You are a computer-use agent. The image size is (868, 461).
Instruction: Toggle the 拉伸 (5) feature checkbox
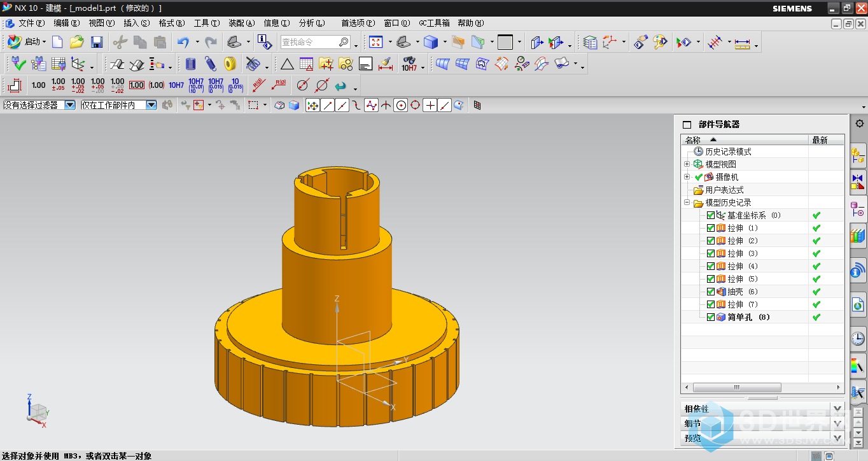click(x=711, y=279)
